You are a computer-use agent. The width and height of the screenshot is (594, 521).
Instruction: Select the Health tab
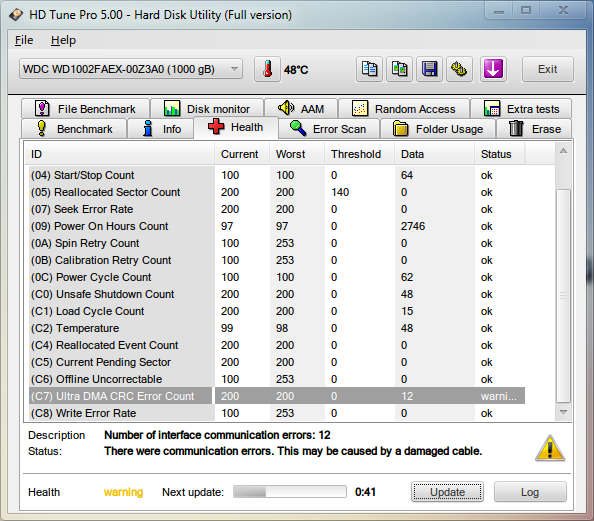coord(236,127)
